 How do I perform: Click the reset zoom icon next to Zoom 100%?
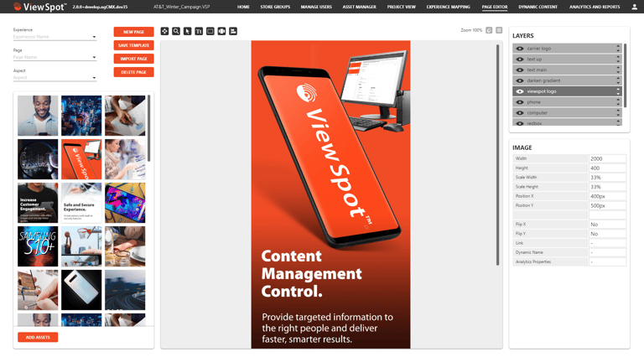489,30
